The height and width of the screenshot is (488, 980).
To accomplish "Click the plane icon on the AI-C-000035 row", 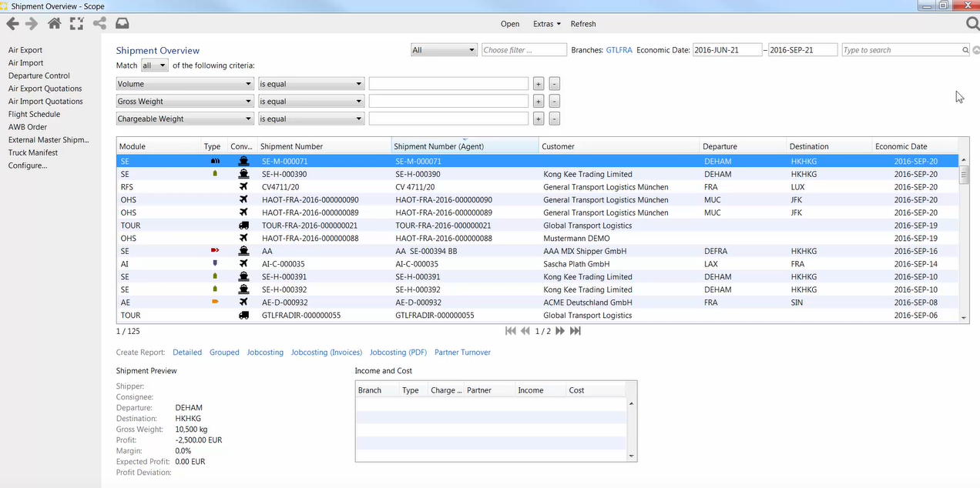I will point(244,263).
